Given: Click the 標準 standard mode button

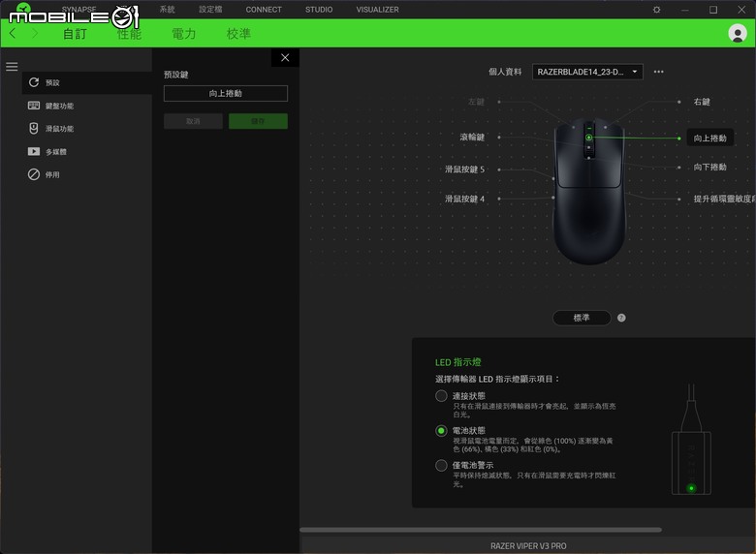Looking at the screenshot, I should pos(582,318).
